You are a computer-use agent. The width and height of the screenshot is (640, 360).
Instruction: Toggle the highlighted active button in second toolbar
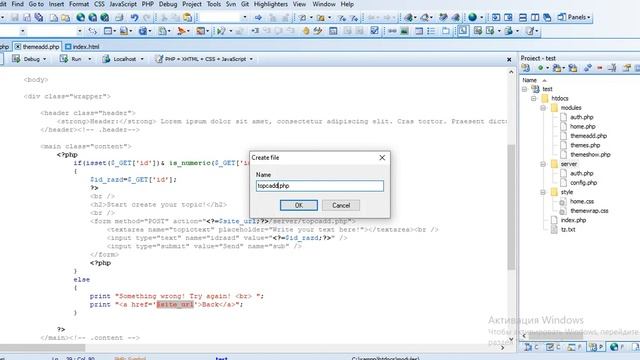click(x=463, y=31)
